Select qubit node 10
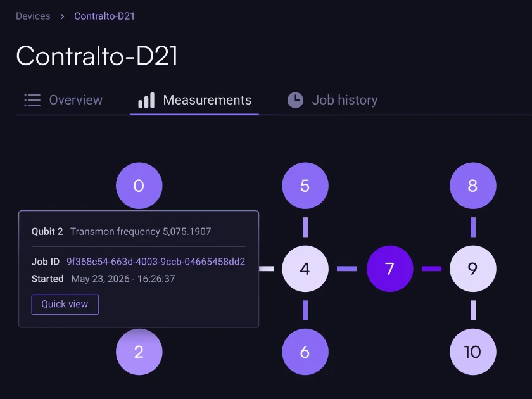Viewport: 532px width, 399px height. [x=473, y=352]
